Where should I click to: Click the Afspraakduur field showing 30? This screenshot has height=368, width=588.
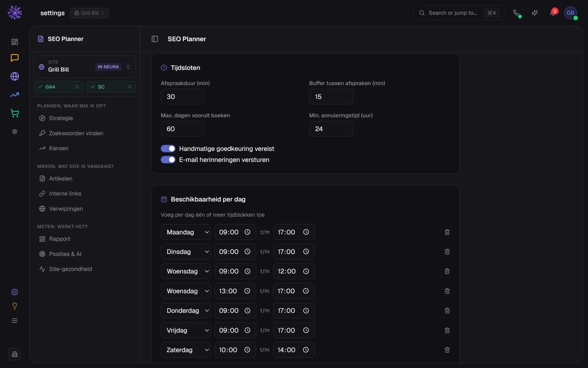click(183, 97)
